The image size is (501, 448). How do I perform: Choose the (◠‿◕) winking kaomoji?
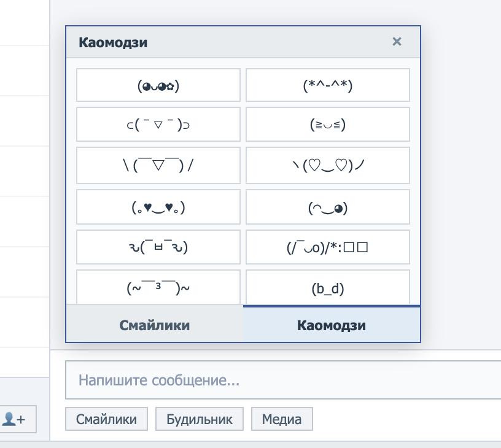pos(327,207)
